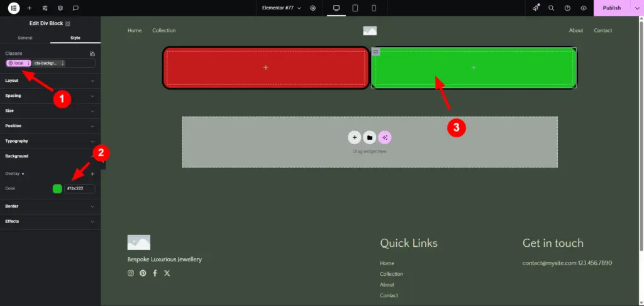
Task: Add a background Overlay with plus icon
Action: click(x=92, y=174)
